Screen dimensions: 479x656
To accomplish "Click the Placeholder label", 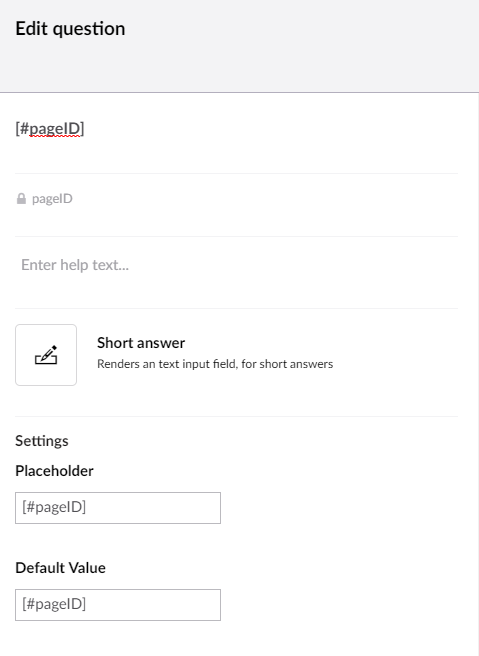I will click(54, 471).
